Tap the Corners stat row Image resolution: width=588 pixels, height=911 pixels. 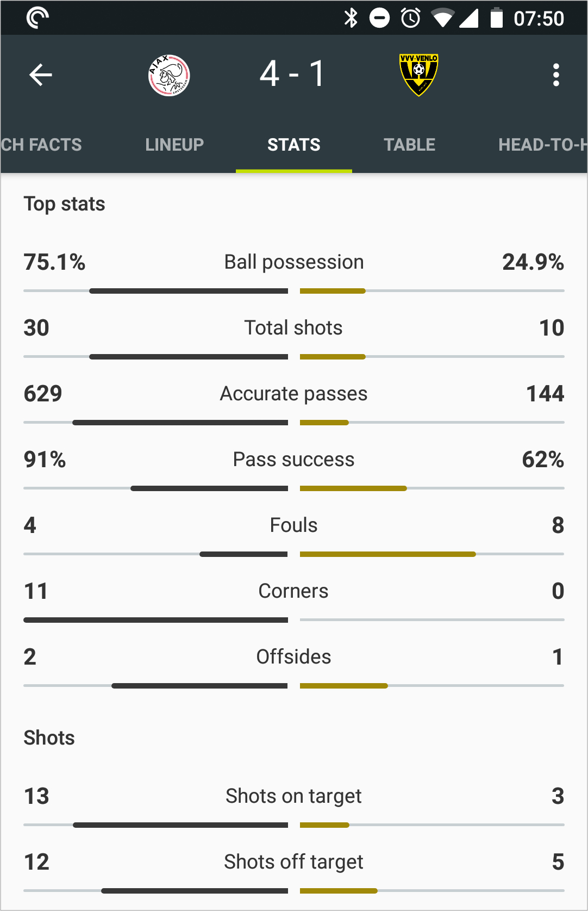(x=294, y=600)
